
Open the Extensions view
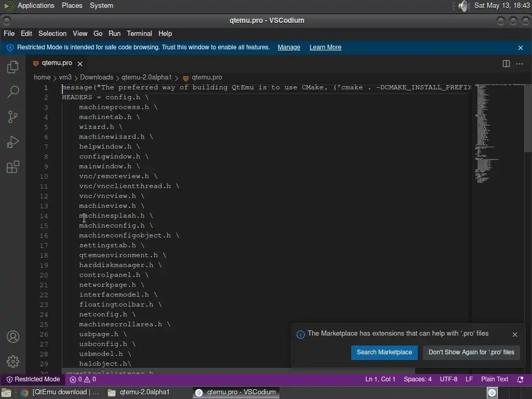click(13, 167)
